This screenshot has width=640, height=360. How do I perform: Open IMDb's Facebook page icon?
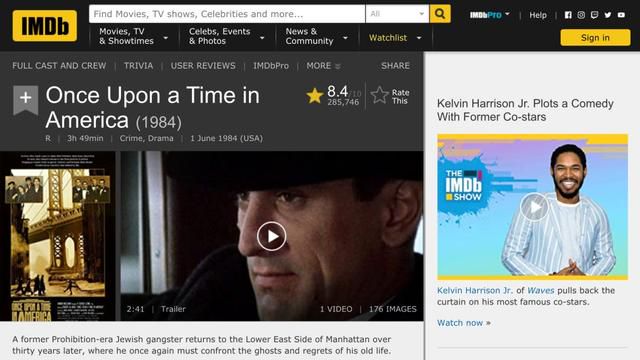pos(568,15)
